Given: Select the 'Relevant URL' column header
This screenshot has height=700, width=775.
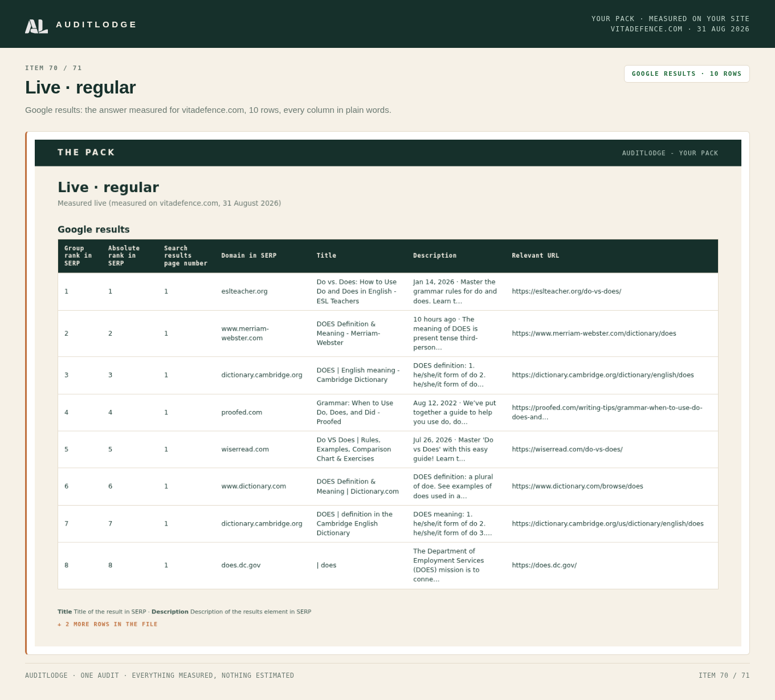Looking at the screenshot, I should coord(536,255).
